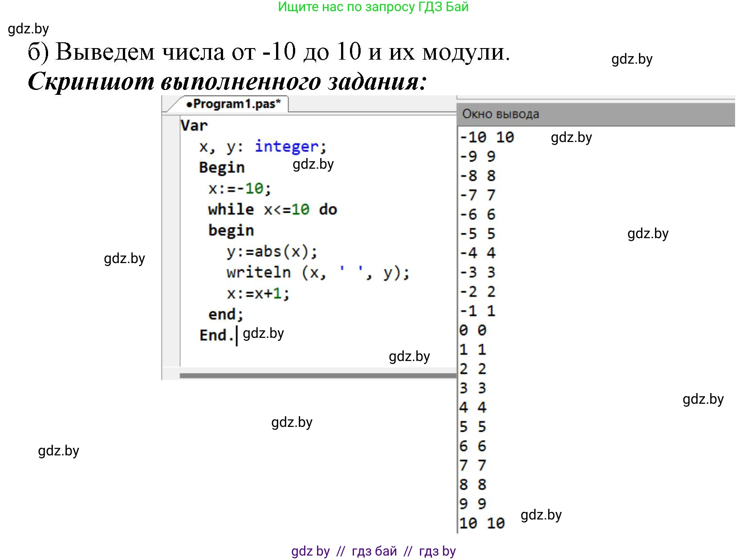
Task: Click the "while x<=10 do" loop line
Action: 272,209
